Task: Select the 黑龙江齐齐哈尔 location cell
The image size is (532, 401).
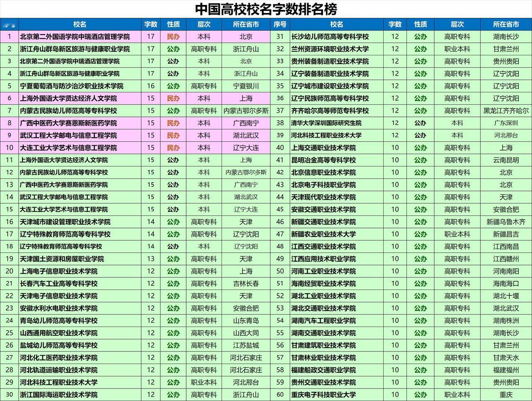Action: (506, 111)
